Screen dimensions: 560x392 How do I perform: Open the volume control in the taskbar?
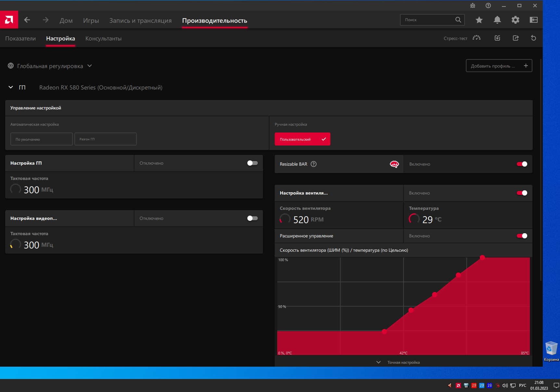coord(505,386)
